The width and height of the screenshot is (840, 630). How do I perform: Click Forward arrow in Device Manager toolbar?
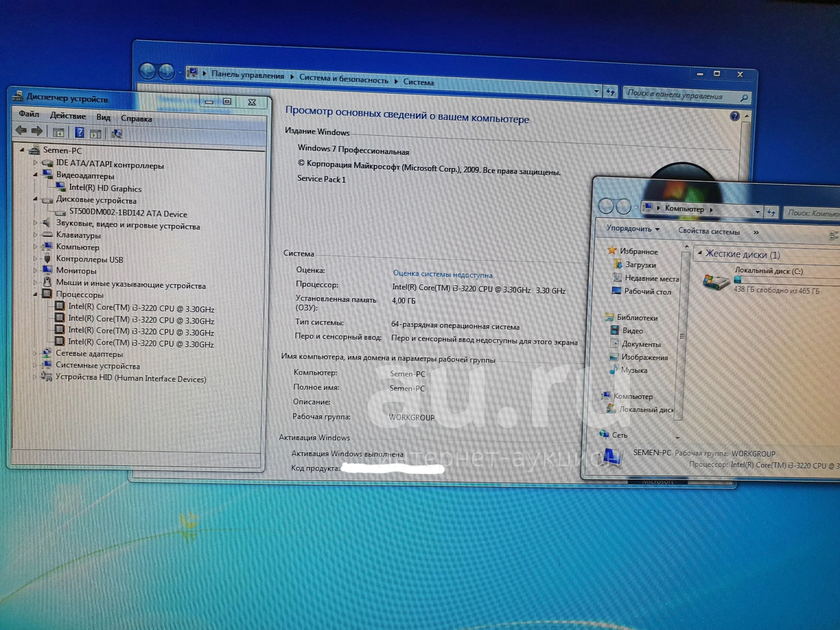pos(37,131)
